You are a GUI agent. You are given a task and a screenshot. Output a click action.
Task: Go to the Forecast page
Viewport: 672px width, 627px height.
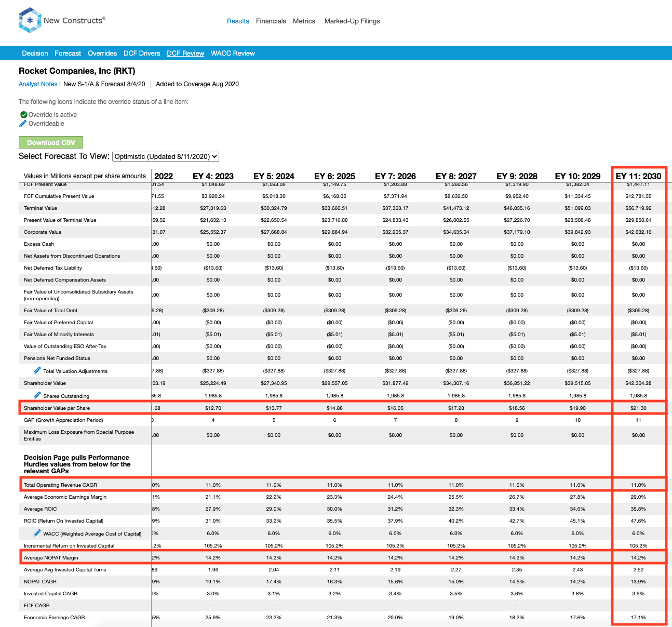tap(68, 54)
